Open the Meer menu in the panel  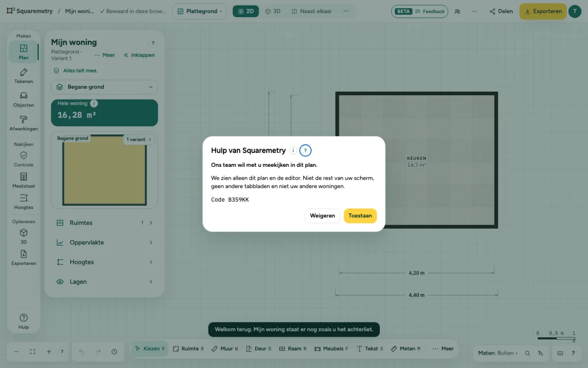(105, 55)
